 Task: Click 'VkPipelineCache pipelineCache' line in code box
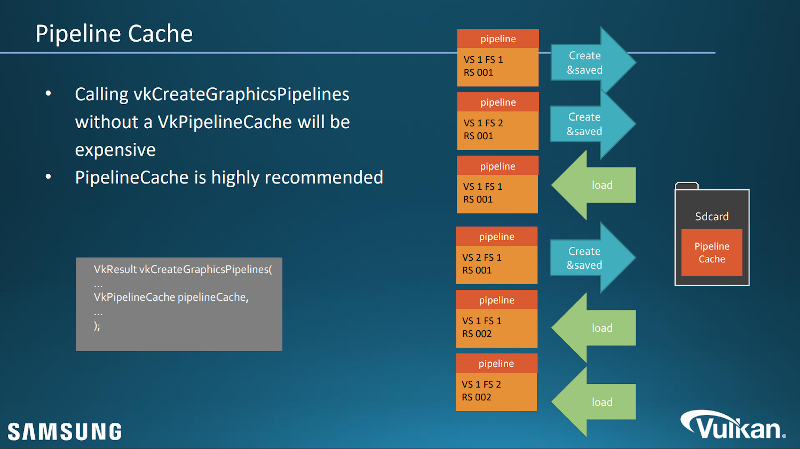click(x=170, y=298)
